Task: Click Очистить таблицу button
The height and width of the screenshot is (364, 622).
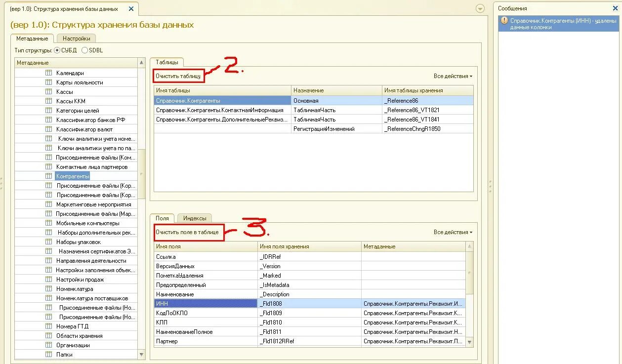Action: click(178, 76)
